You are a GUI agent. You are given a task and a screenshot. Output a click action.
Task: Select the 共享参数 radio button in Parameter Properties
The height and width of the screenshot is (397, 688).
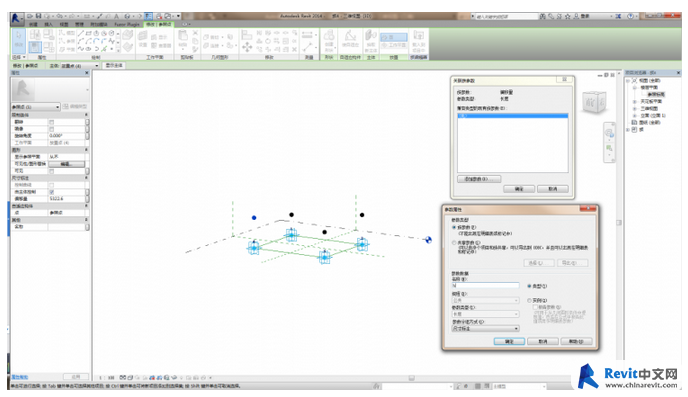454,243
